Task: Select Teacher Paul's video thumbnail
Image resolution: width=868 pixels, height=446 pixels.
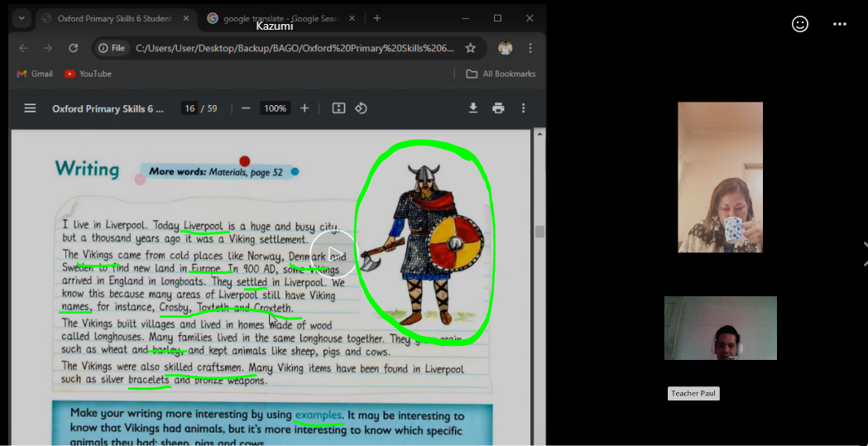Action: [720, 329]
